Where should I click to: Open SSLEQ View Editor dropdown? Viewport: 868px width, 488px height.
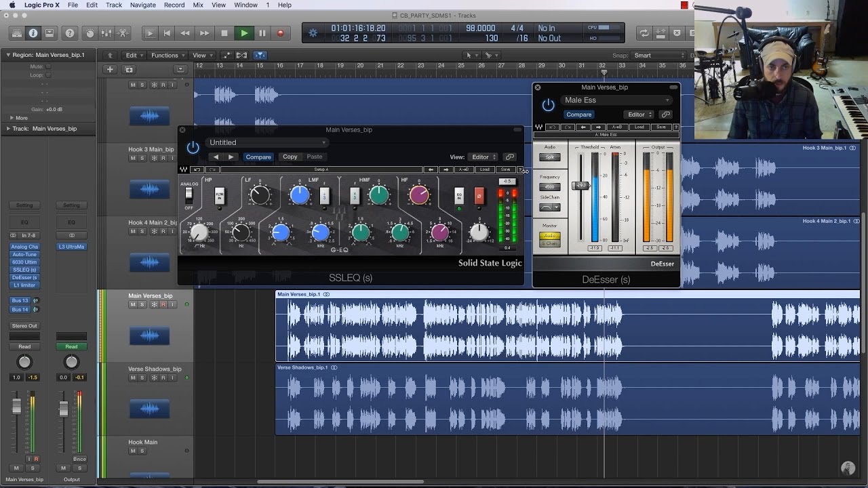click(483, 157)
